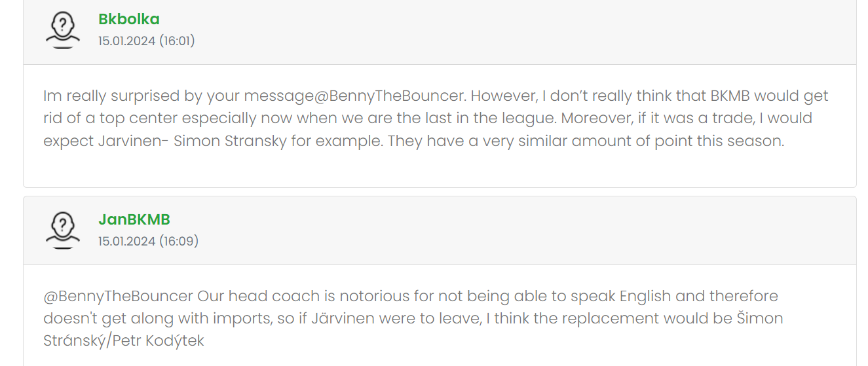Click the word "BKMB" in Bkbolka's message
868x366 pixels.
coord(730,96)
